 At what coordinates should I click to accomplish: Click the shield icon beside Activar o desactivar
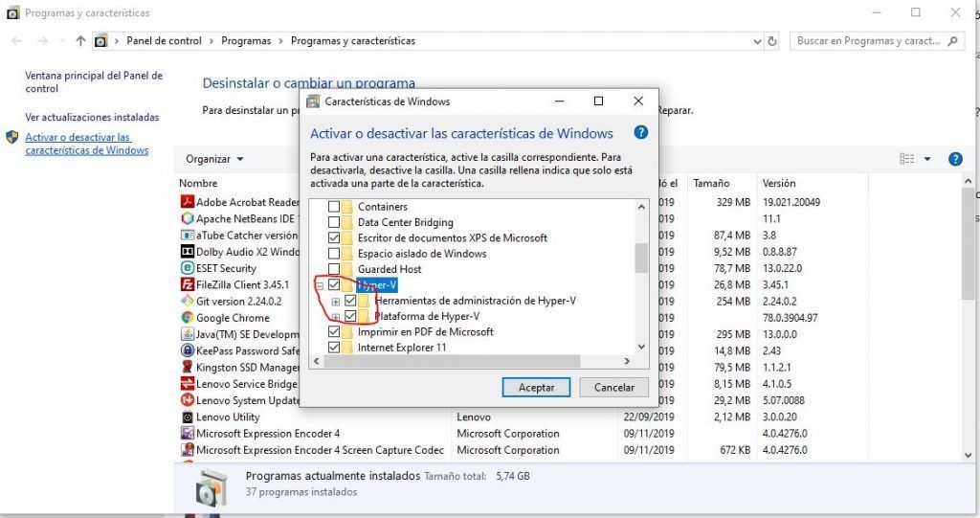click(11, 137)
